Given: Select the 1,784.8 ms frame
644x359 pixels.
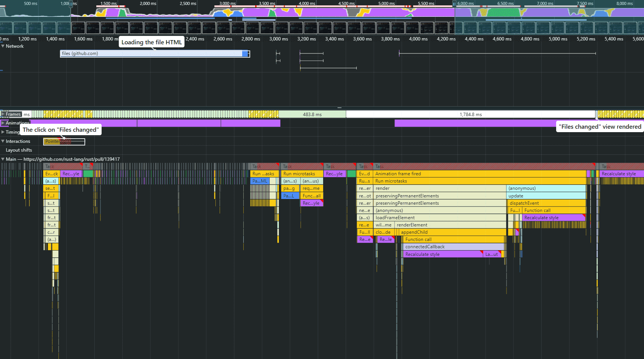Looking at the screenshot, I should click(471, 114).
